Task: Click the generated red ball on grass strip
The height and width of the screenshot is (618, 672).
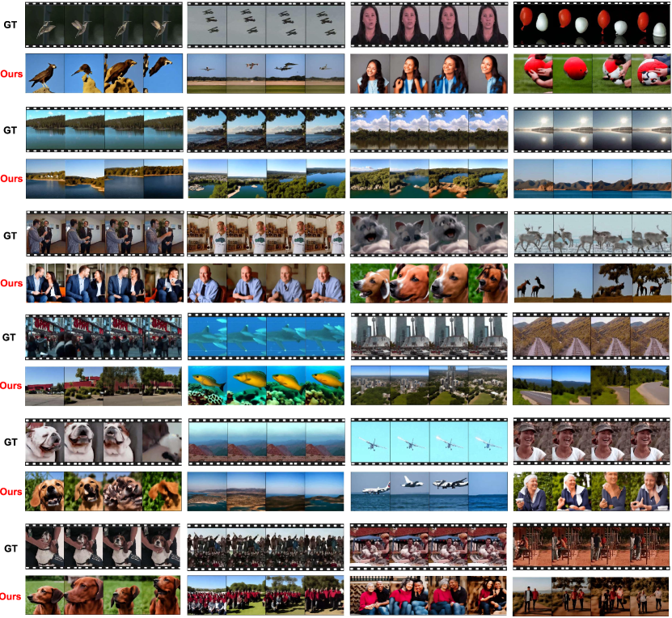Action: coord(592,74)
